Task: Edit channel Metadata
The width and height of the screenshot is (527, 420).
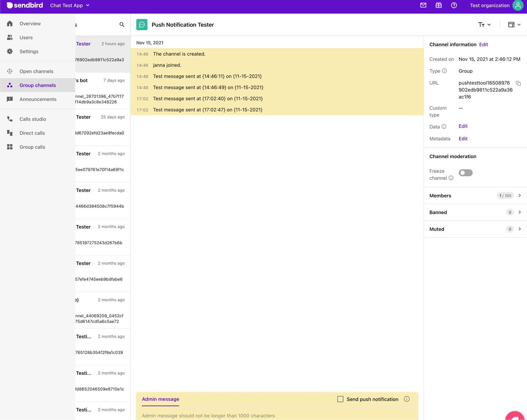Action: click(x=463, y=138)
